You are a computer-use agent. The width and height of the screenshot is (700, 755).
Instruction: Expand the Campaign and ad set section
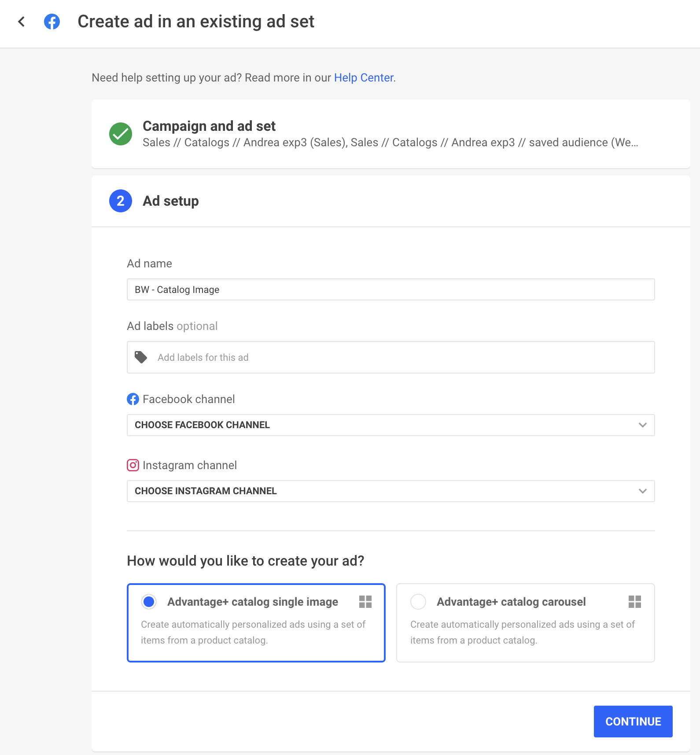(390, 134)
